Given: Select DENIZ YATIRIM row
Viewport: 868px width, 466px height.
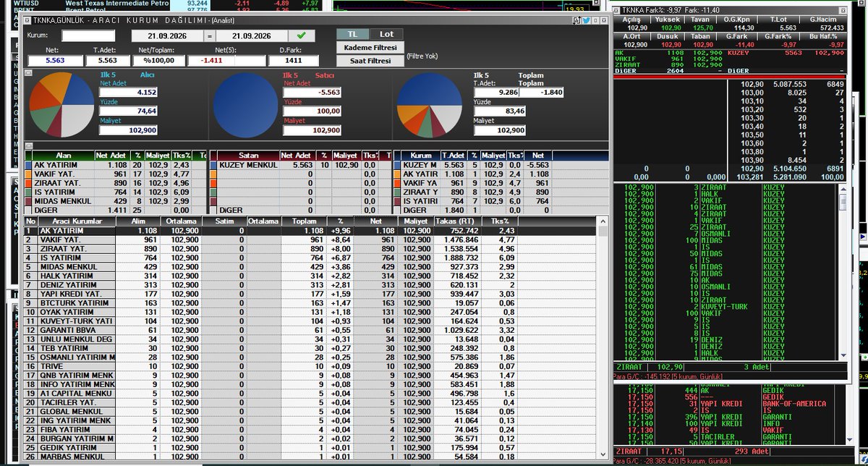Looking at the screenshot, I should point(311,285).
